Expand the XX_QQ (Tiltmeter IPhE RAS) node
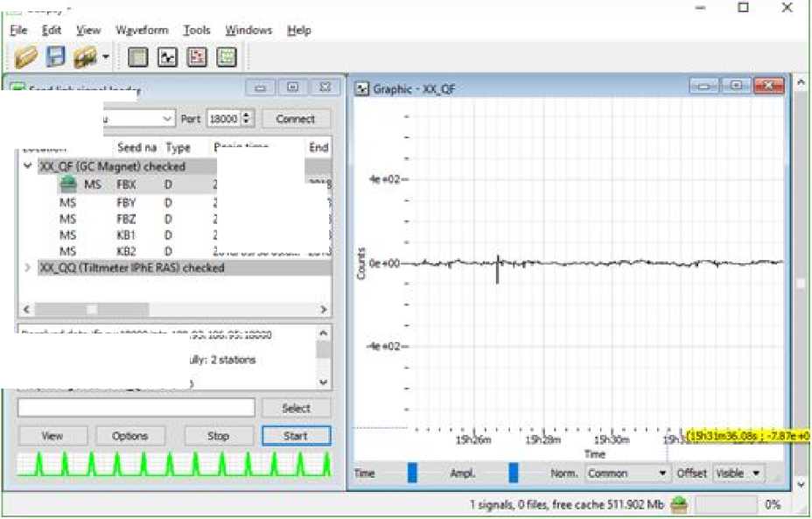The width and height of the screenshot is (812, 519). coord(27,268)
